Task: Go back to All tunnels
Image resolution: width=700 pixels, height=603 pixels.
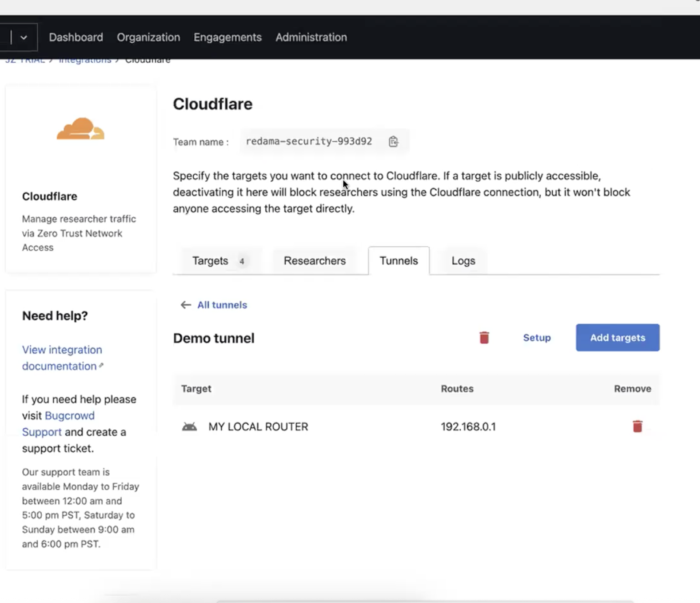Action: pyautogui.click(x=222, y=305)
